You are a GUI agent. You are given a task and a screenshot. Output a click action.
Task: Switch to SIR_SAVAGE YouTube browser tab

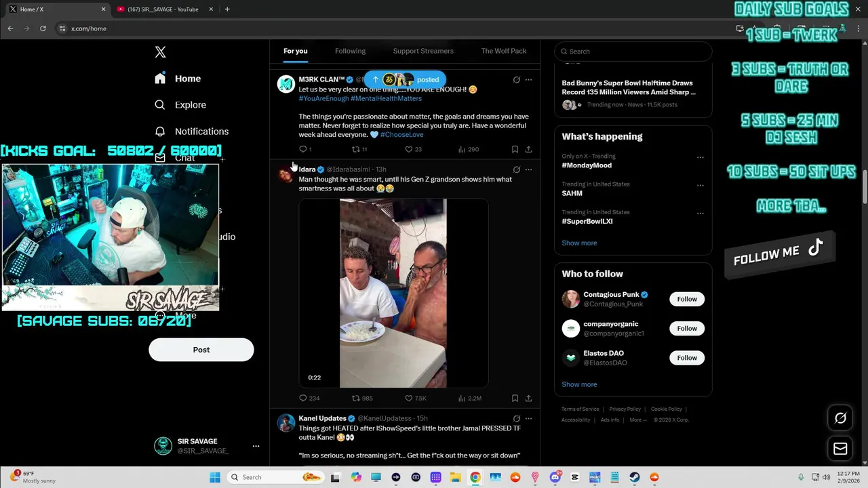pos(165,9)
